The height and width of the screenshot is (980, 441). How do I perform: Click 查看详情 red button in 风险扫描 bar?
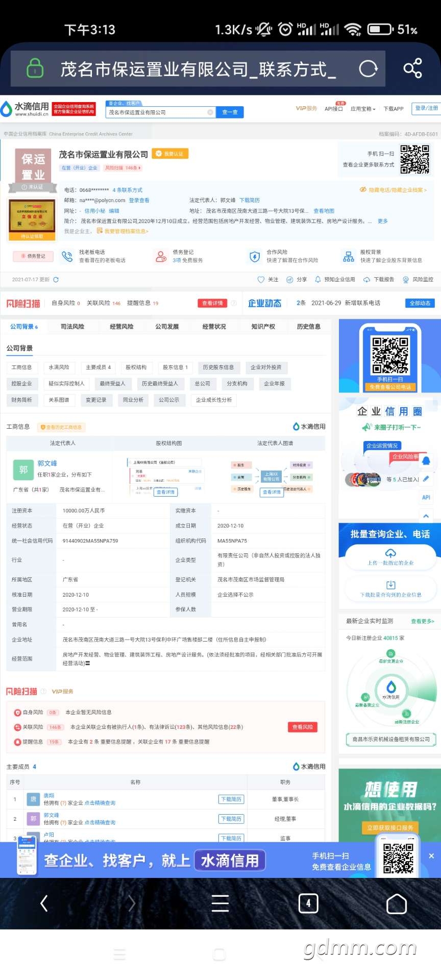[x=212, y=303]
